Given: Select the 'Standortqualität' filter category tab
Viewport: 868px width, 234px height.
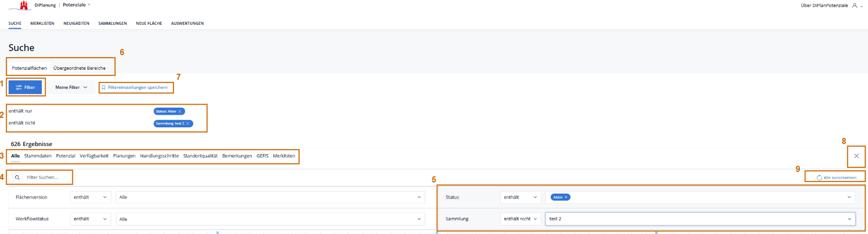Looking at the screenshot, I should click(x=200, y=156).
